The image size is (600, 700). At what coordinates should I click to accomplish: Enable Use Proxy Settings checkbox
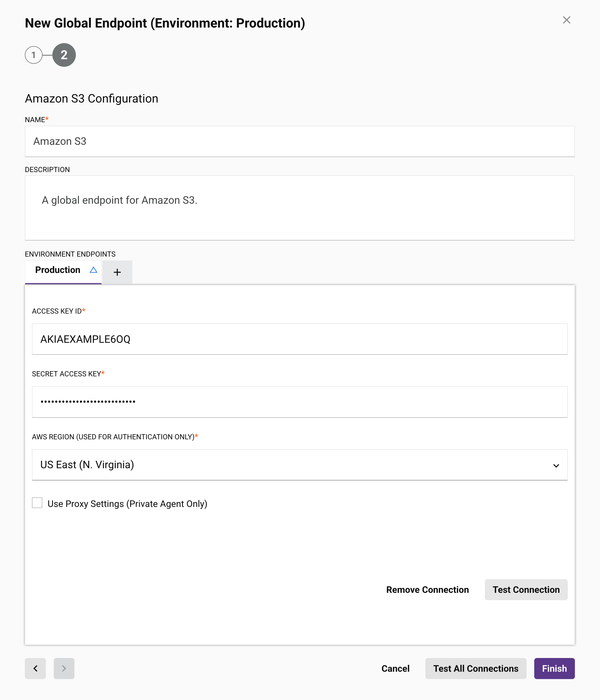37,503
